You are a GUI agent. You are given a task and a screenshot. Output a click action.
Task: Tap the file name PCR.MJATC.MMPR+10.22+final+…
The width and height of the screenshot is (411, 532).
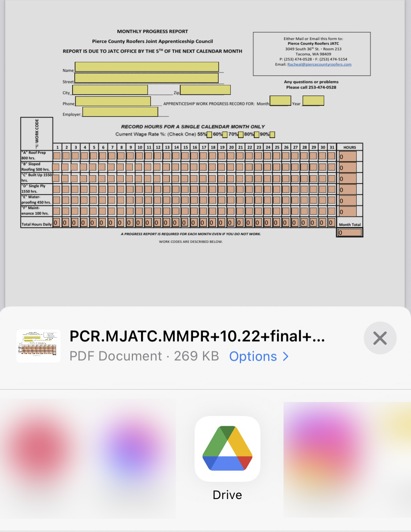point(197,336)
